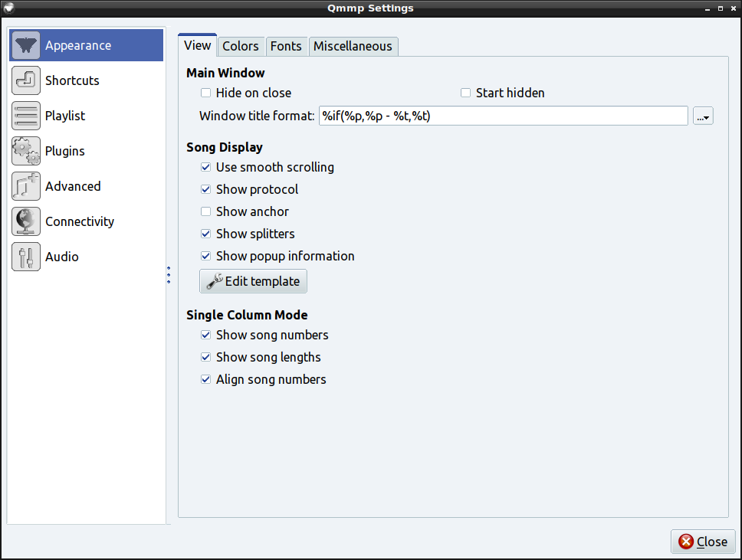This screenshot has width=742, height=560.
Task: Switch to the Colors tab
Action: [241, 46]
